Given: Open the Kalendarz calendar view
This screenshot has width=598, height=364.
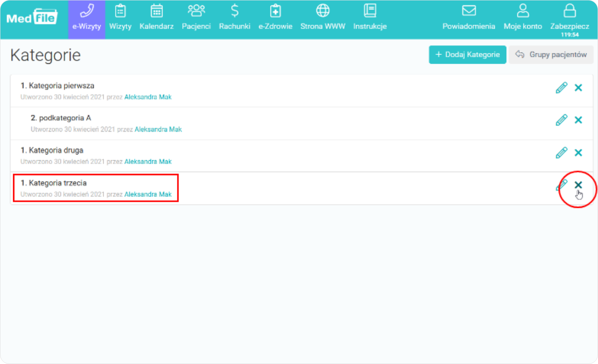Looking at the screenshot, I should point(157,17).
